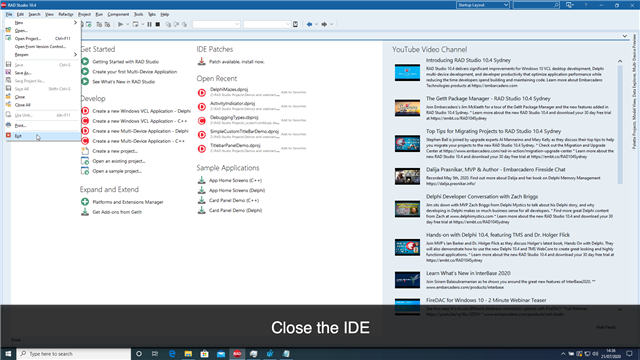Click the Microsoft Edge taskbar icon

[x=172, y=354]
